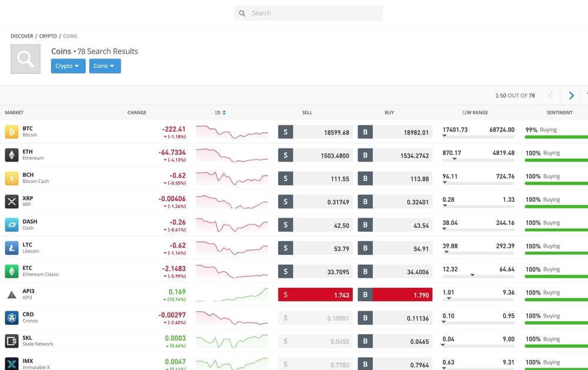Buy LTC at 54.91
This screenshot has height=370, width=588.
click(x=395, y=248)
